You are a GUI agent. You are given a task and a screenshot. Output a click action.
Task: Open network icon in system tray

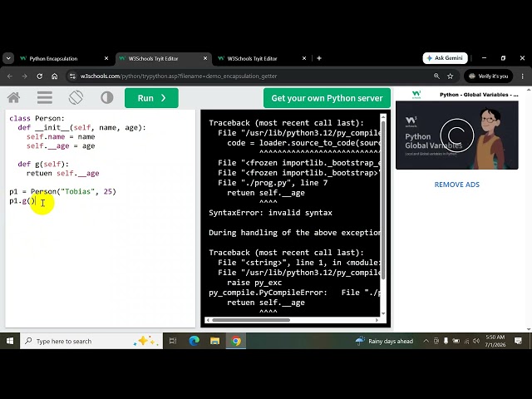click(x=466, y=341)
